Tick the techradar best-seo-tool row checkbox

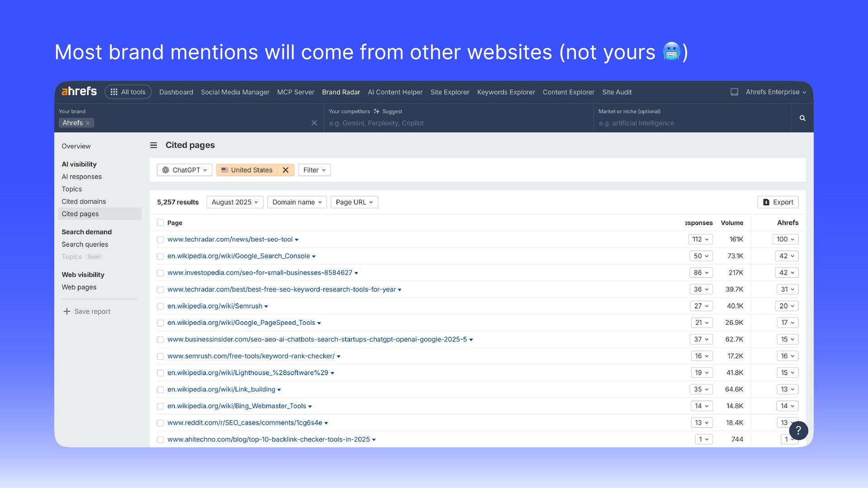pyautogui.click(x=160, y=239)
